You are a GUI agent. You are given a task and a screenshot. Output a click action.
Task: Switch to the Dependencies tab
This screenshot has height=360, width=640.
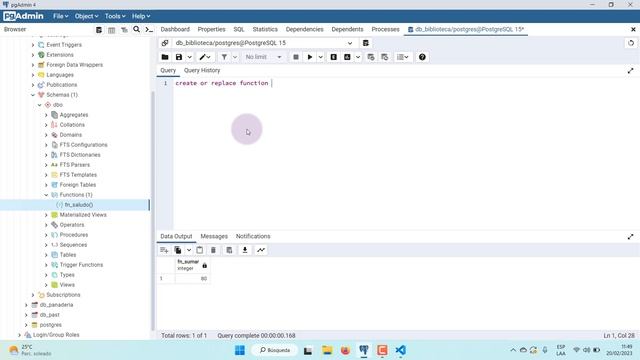tap(304, 29)
